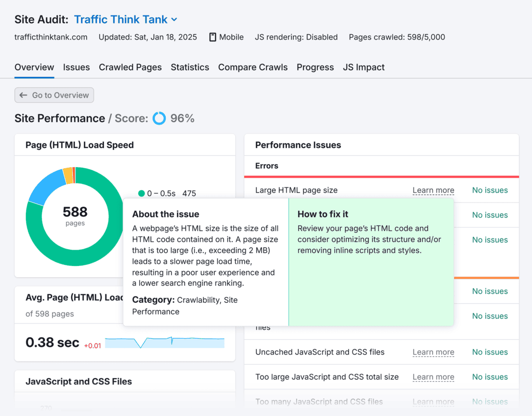Click the 588 pages donut chart center
Screen dimensions: 532x416
pyautogui.click(x=75, y=216)
